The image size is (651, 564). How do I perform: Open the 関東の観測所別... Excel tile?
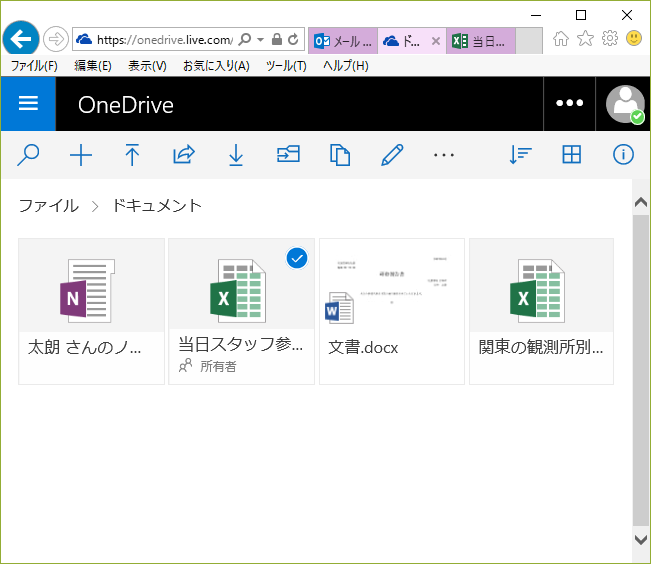click(541, 311)
